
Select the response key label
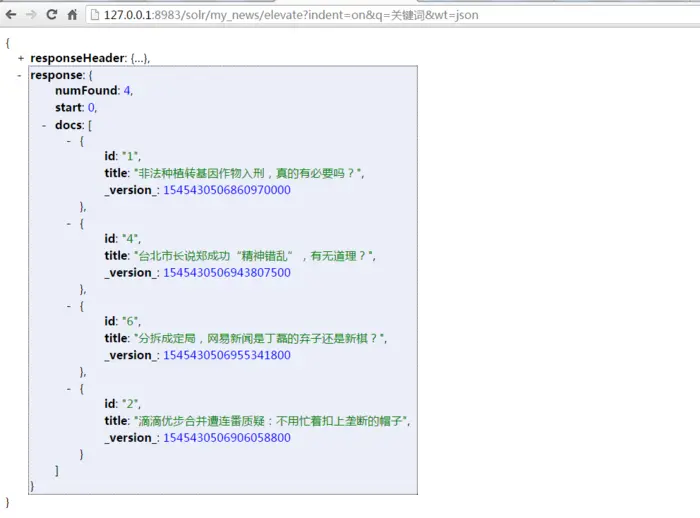[x=57, y=75]
